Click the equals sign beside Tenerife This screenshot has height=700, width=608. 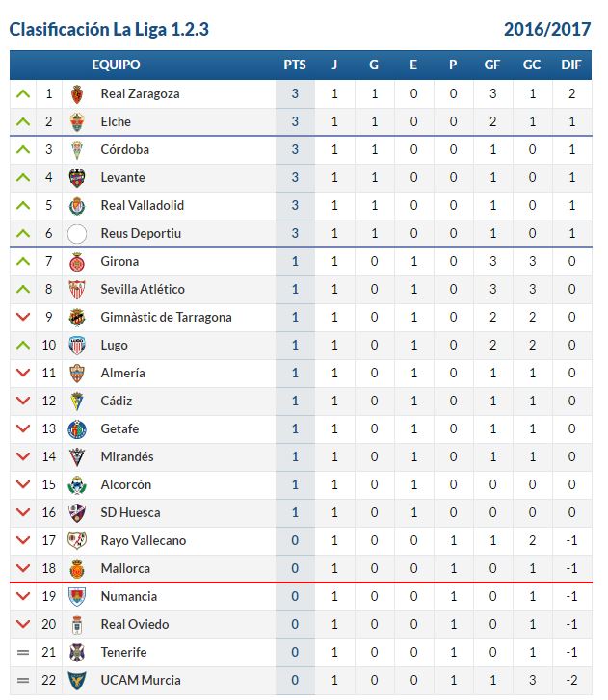(23, 653)
